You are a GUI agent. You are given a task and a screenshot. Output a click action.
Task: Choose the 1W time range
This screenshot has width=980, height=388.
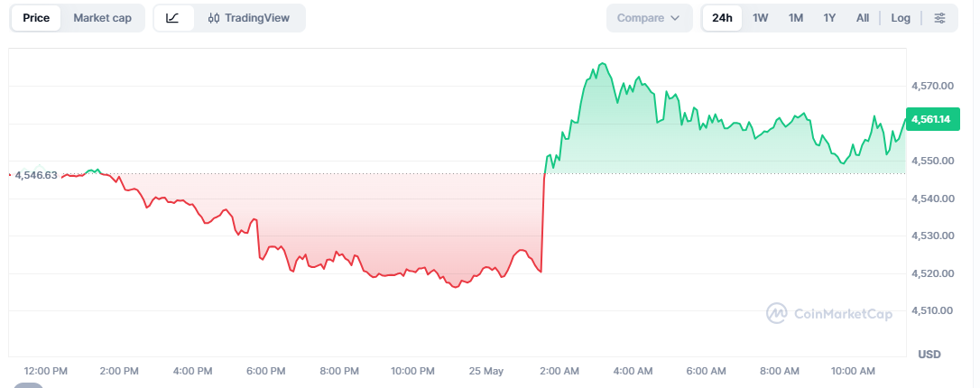click(760, 18)
